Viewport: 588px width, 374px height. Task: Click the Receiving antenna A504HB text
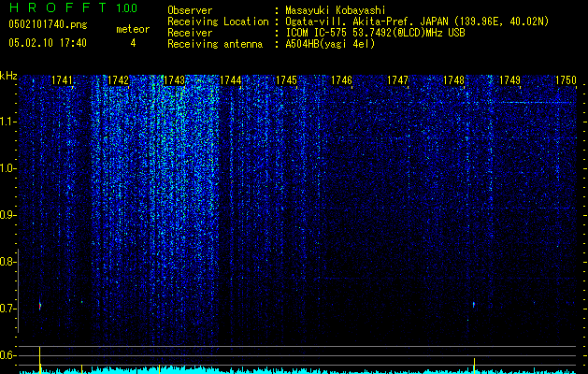pyautogui.click(x=330, y=44)
